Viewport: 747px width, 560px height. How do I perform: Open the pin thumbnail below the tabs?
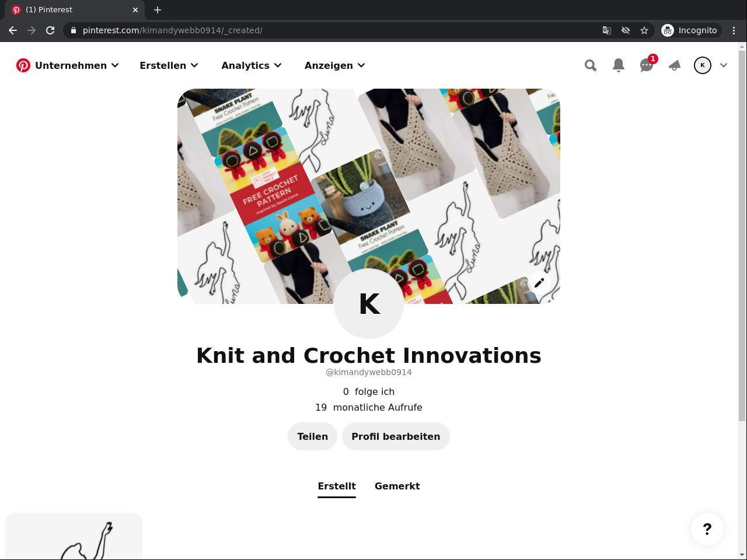[x=74, y=537]
